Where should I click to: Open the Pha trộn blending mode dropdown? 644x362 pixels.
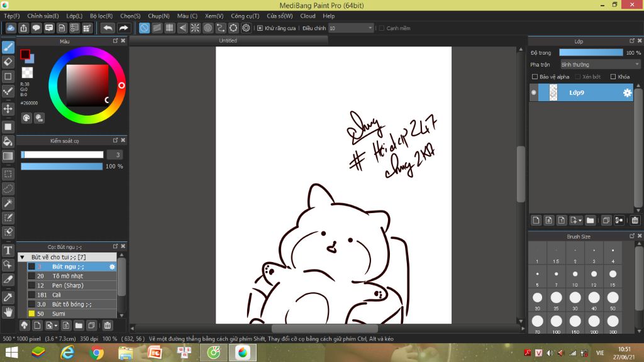coord(600,65)
